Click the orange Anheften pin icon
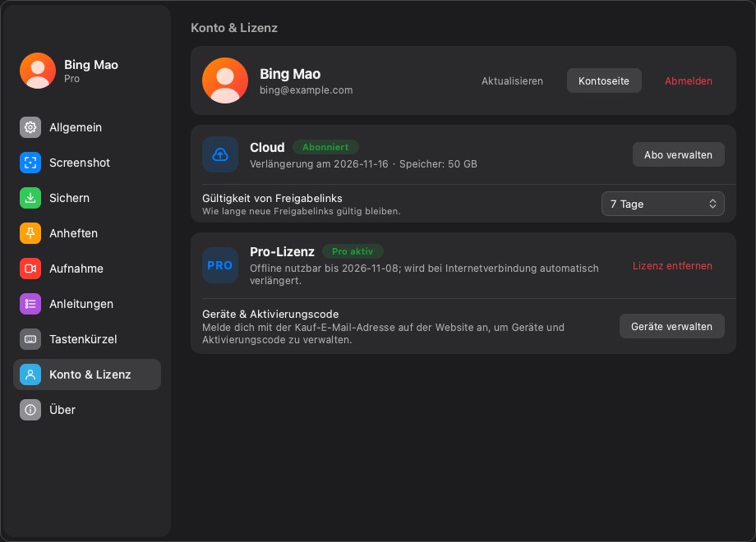 point(30,233)
